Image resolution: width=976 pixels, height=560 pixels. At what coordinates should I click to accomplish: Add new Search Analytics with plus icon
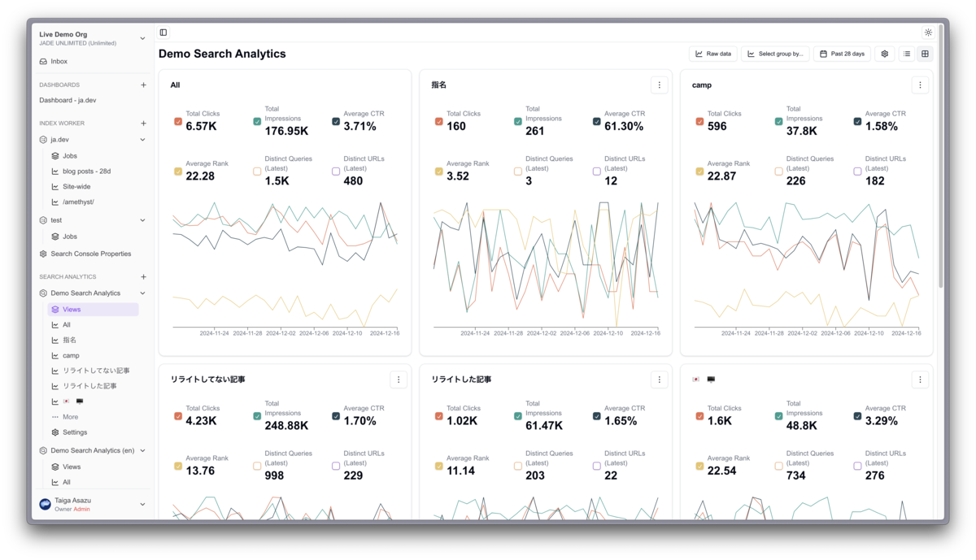144,276
